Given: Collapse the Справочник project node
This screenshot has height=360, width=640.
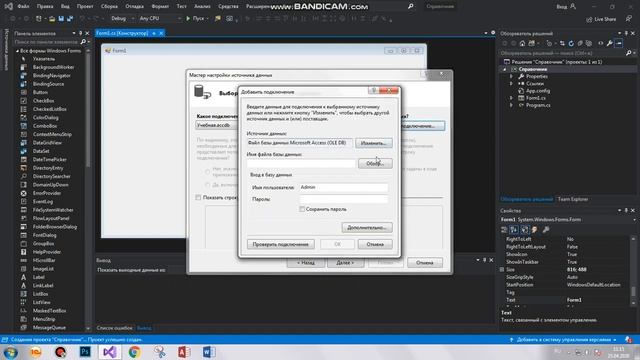Looking at the screenshot, I should pos(505,69).
